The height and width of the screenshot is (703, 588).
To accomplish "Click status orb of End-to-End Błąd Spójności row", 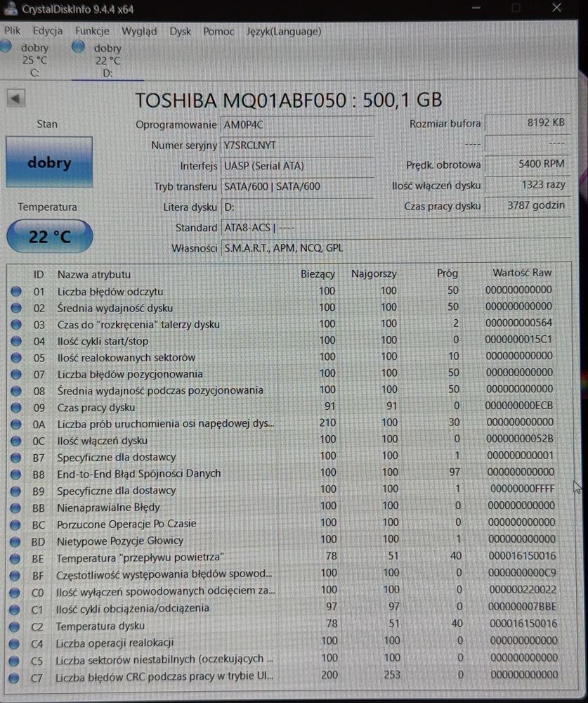I will pyautogui.click(x=15, y=474).
